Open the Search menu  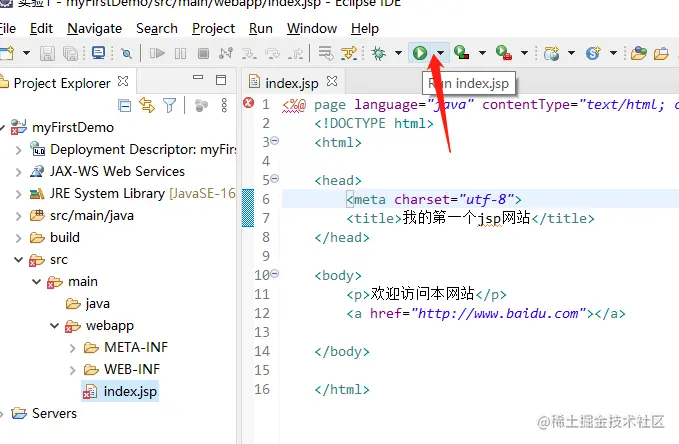[x=157, y=29]
